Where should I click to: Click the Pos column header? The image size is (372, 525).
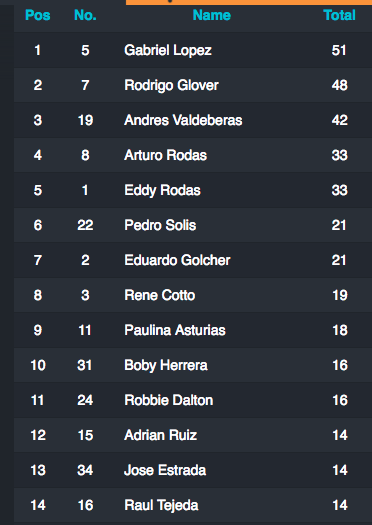(38, 15)
